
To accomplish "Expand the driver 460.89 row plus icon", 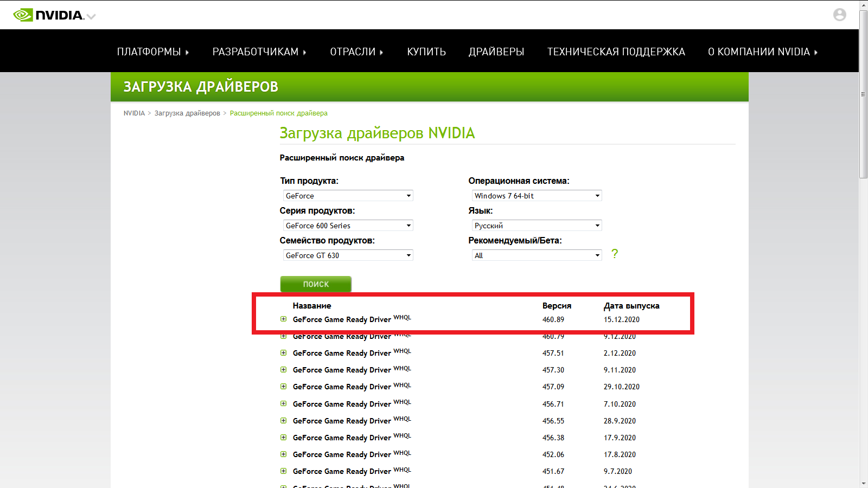I will click(x=283, y=319).
